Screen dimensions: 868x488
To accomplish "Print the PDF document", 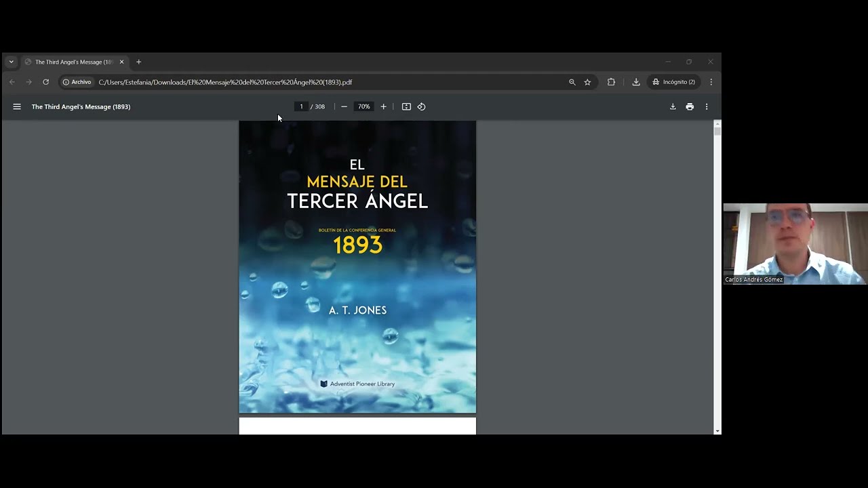I will click(690, 106).
